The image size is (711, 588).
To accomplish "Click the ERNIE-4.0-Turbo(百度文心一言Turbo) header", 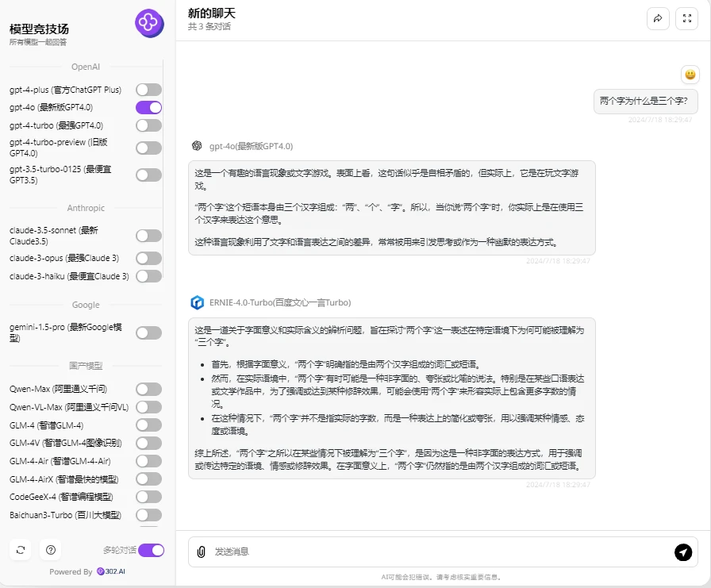I will 280,302.
